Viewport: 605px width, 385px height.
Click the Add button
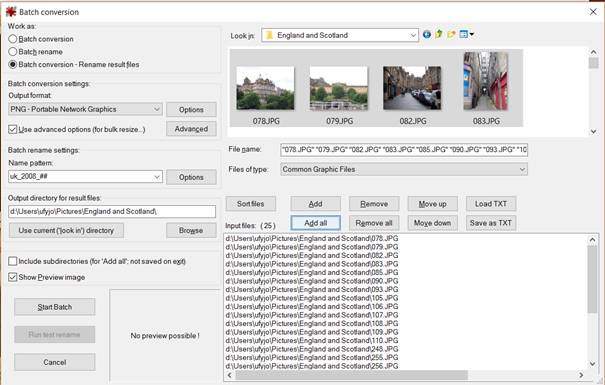click(316, 204)
